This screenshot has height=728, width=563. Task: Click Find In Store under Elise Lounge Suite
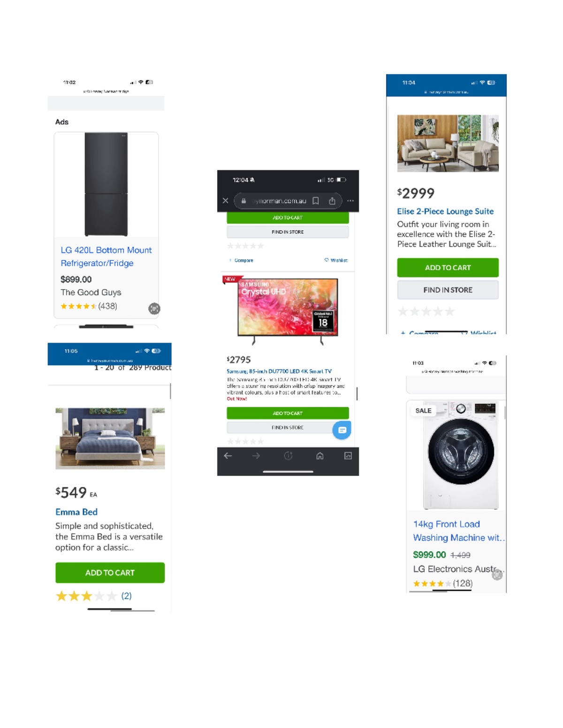448,290
